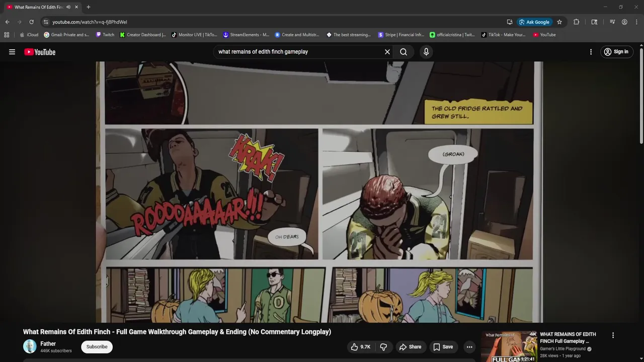644x362 pixels.
Task: Go to the YouTube home logo
Action: (40, 52)
